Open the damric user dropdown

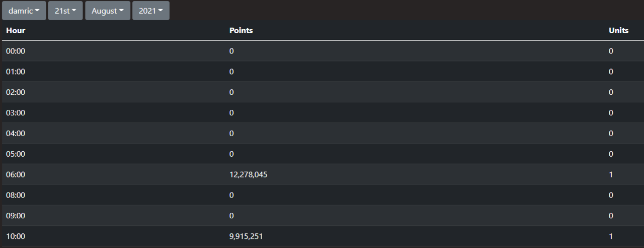tap(24, 11)
